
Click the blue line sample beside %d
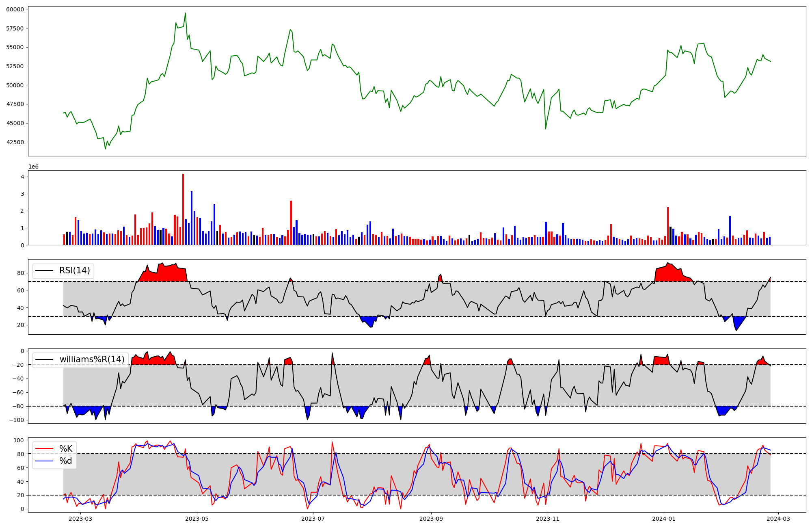(x=44, y=461)
